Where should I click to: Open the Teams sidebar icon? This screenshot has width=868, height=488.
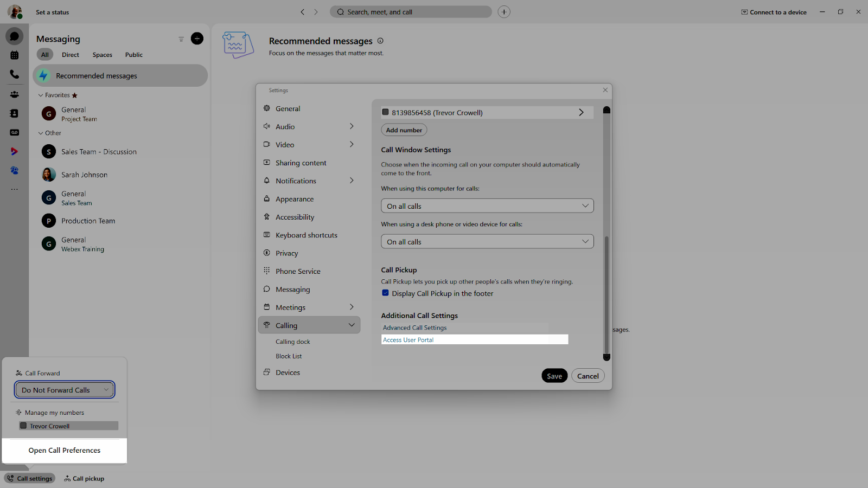(x=15, y=94)
